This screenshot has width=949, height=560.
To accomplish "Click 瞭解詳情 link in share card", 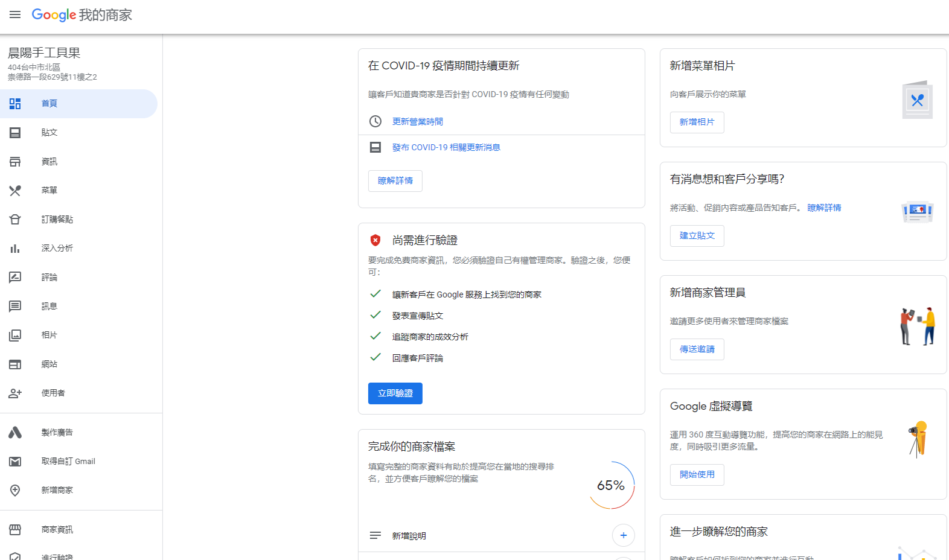I will click(824, 208).
